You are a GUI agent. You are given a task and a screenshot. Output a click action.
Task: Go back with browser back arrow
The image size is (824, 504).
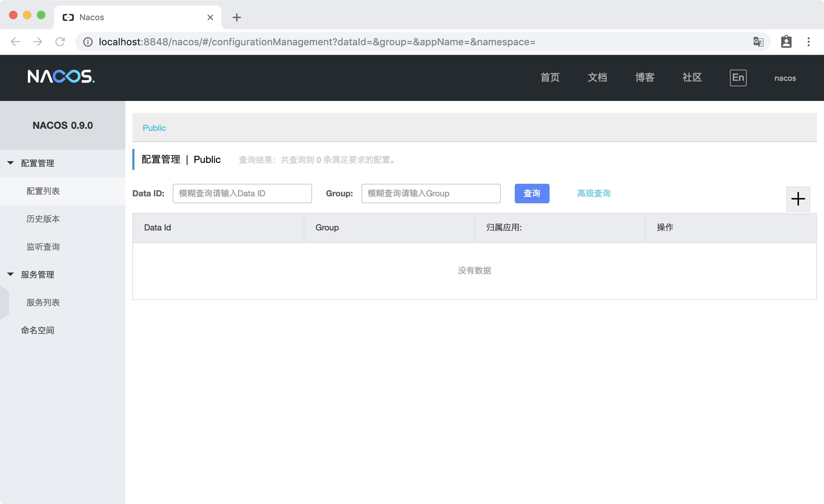(15, 42)
